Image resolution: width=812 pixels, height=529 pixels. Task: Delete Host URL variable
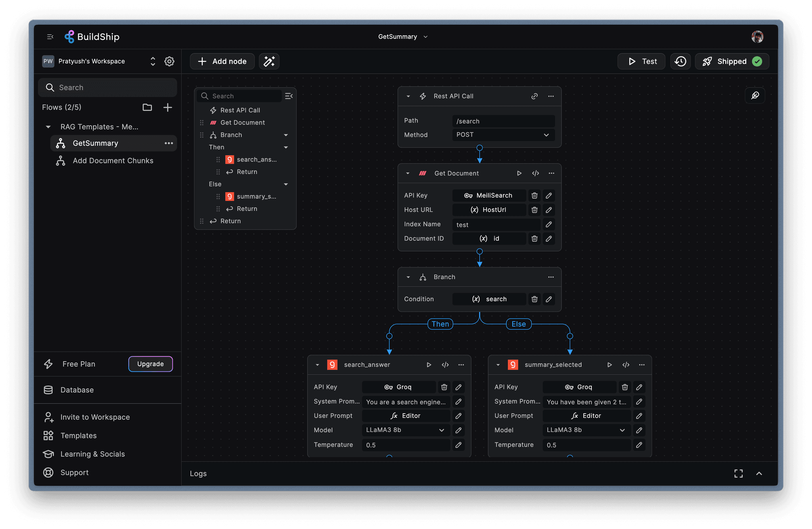point(534,210)
